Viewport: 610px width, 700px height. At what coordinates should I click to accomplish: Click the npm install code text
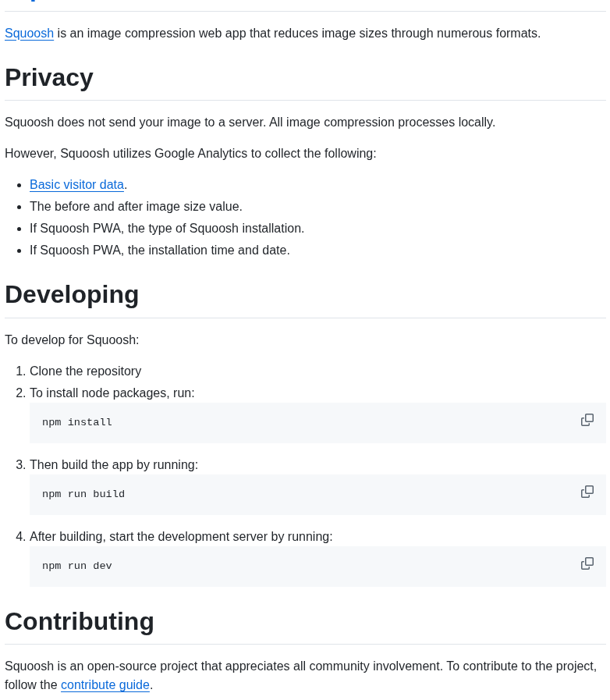click(x=77, y=422)
